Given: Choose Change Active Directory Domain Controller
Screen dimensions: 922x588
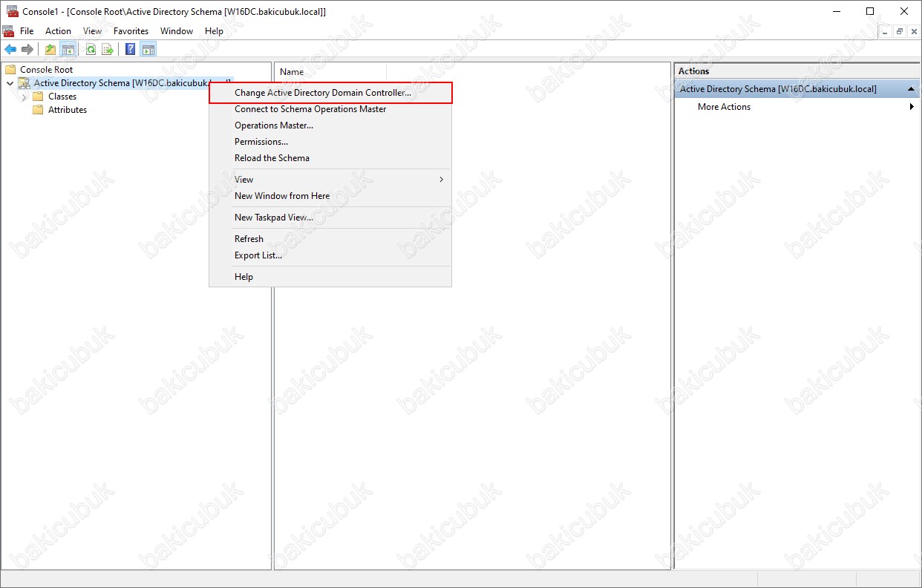Looking at the screenshot, I should [x=330, y=93].
